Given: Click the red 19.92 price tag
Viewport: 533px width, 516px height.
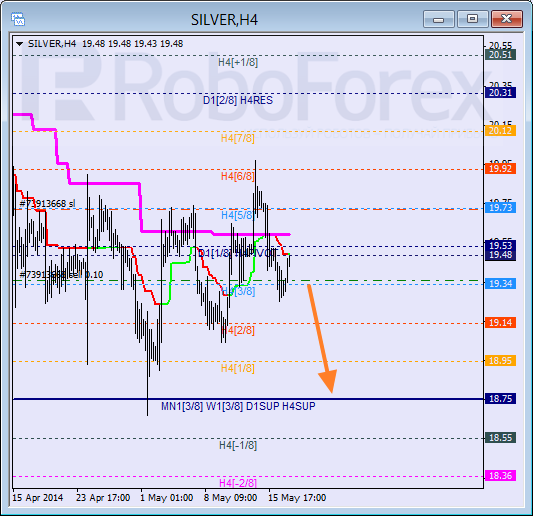Looking at the screenshot, I should 500,169.
